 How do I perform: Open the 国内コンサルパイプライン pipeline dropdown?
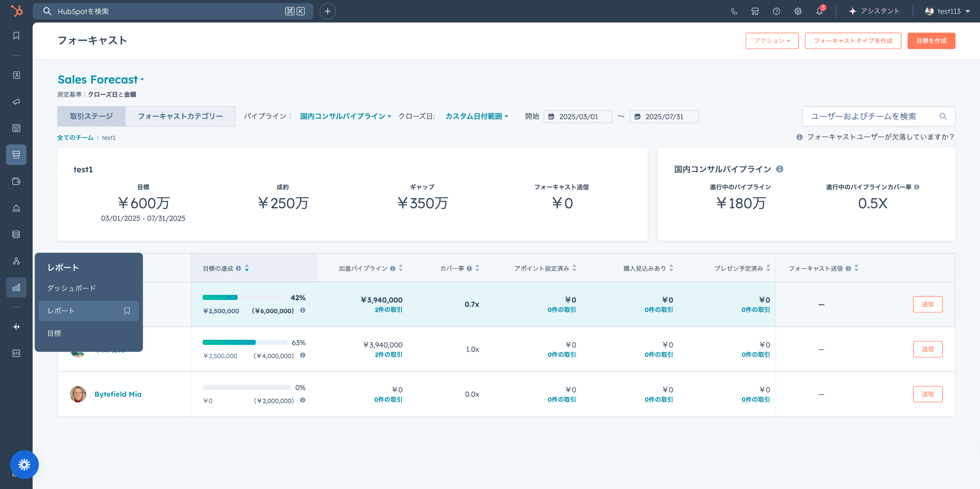point(345,116)
